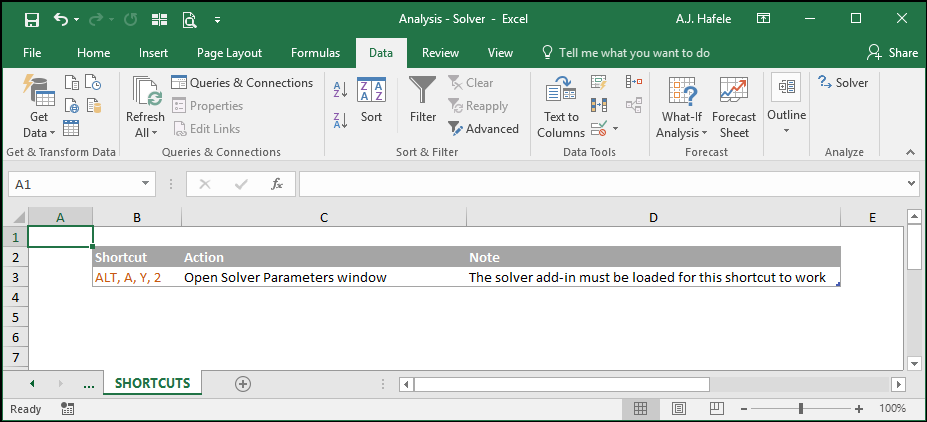
Task: Switch to the View tab
Action: pyautogui.click(x=500, y=53)
